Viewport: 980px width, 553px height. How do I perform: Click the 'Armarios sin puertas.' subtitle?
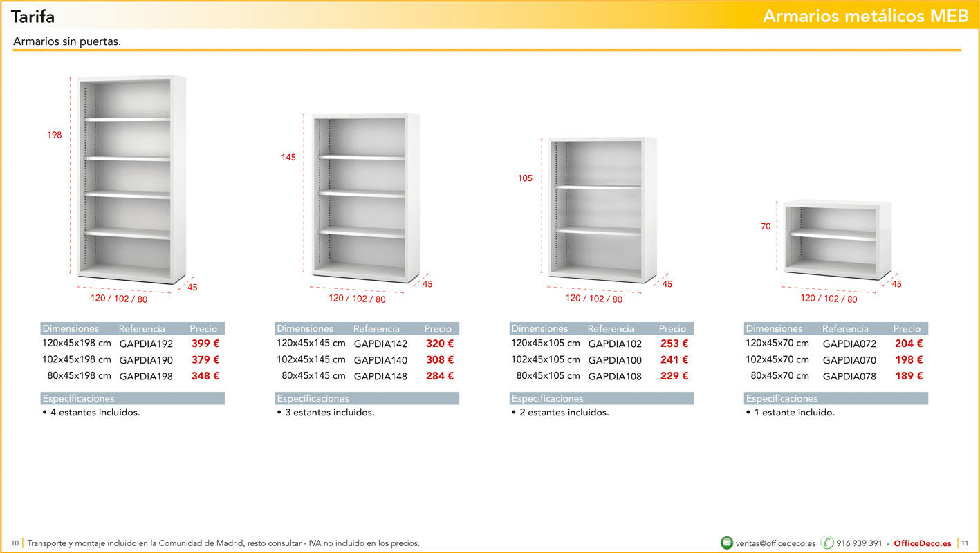(67, 41)
